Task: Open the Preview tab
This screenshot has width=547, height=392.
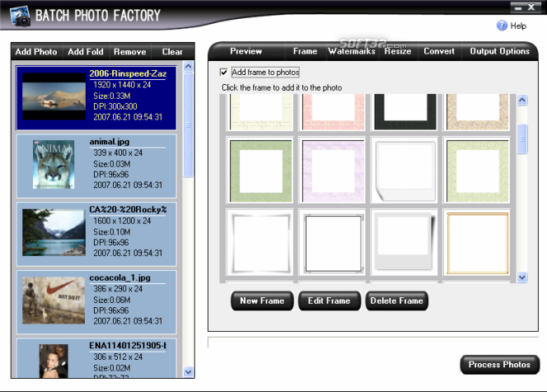Action: coord(246,51)
